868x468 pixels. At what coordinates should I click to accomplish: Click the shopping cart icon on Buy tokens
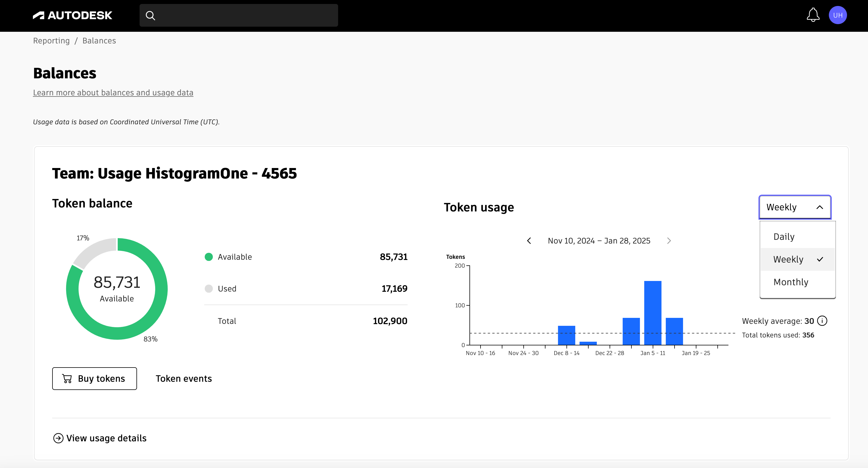pos(67,378)
